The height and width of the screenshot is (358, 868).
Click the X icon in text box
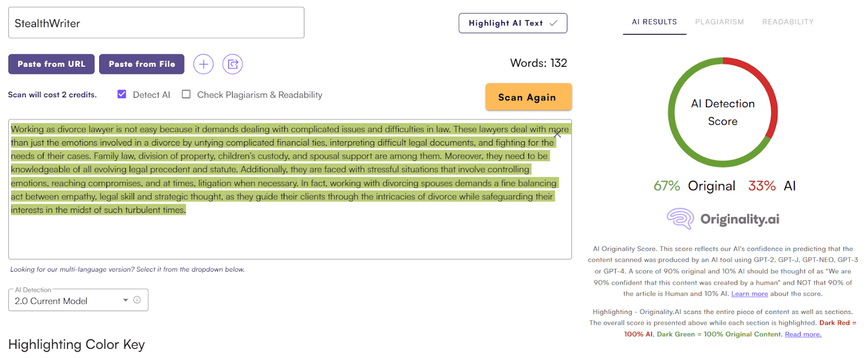point(557,134)
